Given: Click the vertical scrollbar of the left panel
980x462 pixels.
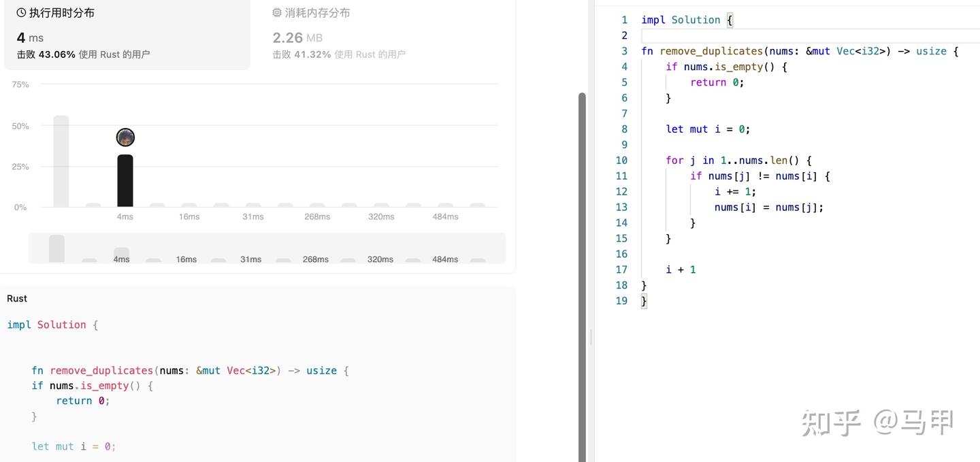Looking at the screenshot, I should 582,277.
